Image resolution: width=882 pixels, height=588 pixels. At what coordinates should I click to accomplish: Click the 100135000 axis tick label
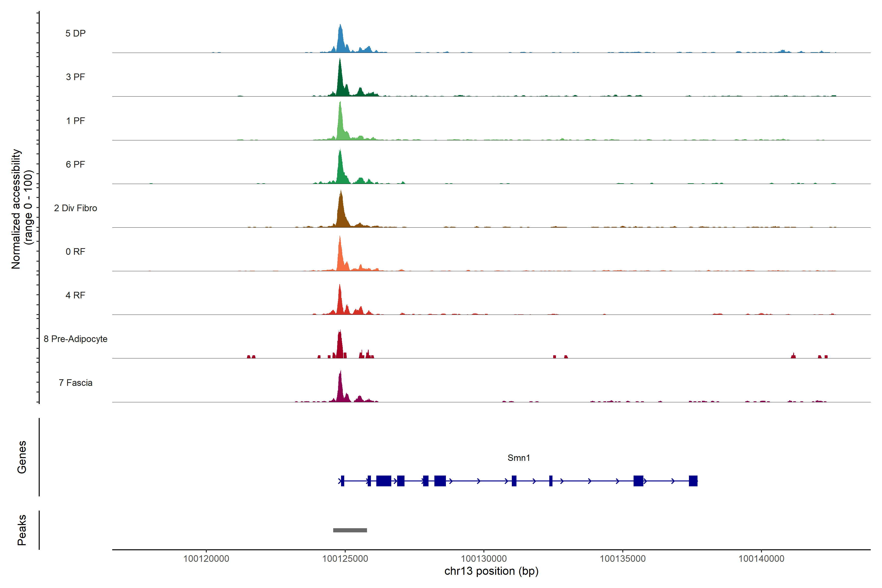[x=623, y=559]
